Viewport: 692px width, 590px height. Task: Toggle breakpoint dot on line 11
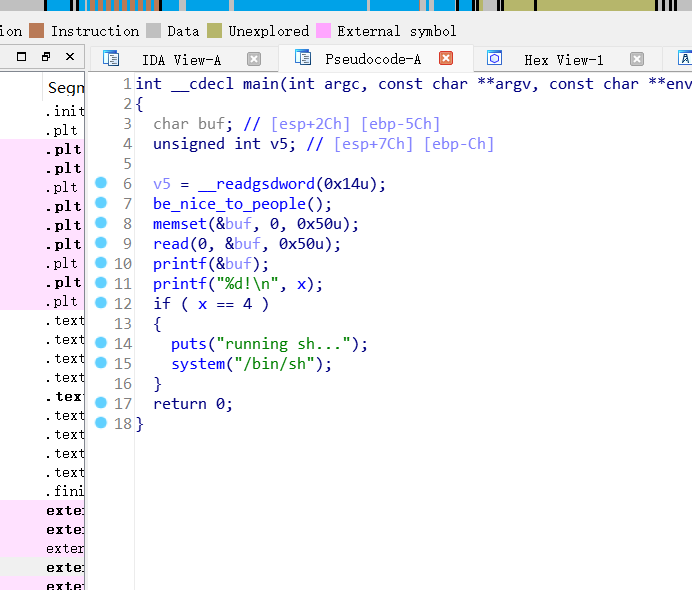pyautogui.click(x=101, y=282)
